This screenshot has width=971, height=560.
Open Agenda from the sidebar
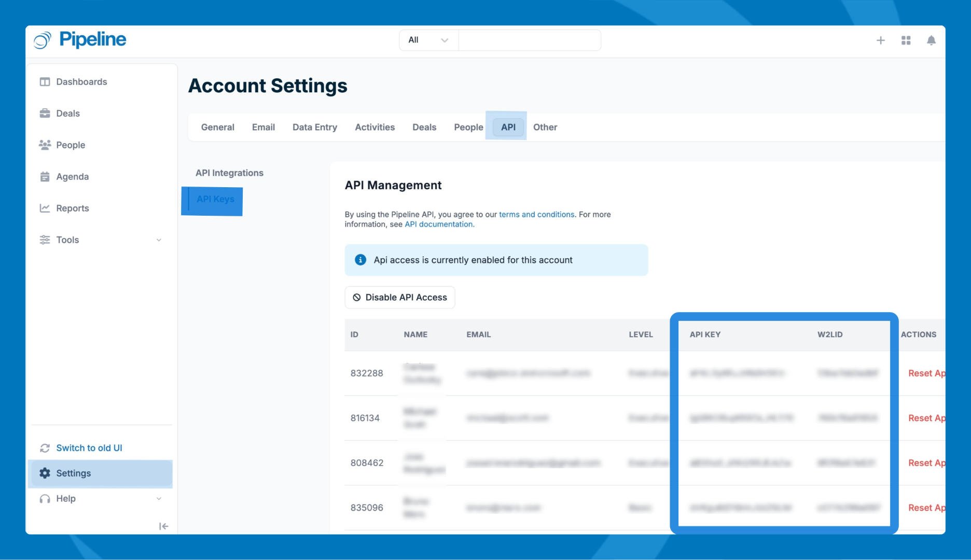click(x=72, y=177)
